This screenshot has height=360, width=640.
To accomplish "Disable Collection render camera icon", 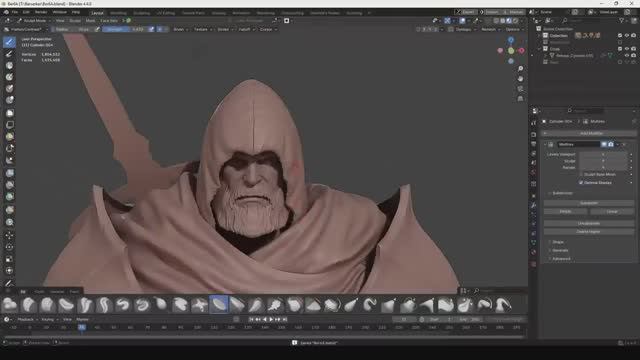I will pos(633,36).
